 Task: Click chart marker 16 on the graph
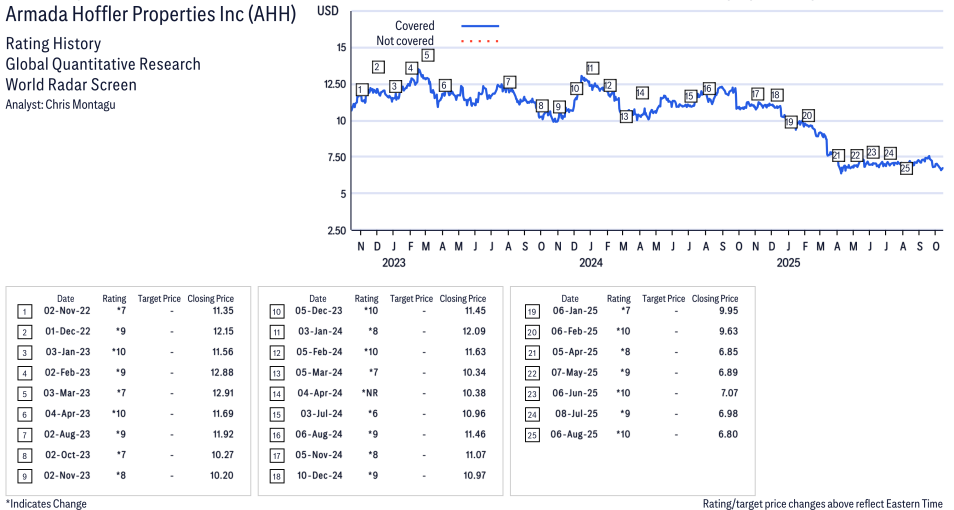tap(708, 89)
